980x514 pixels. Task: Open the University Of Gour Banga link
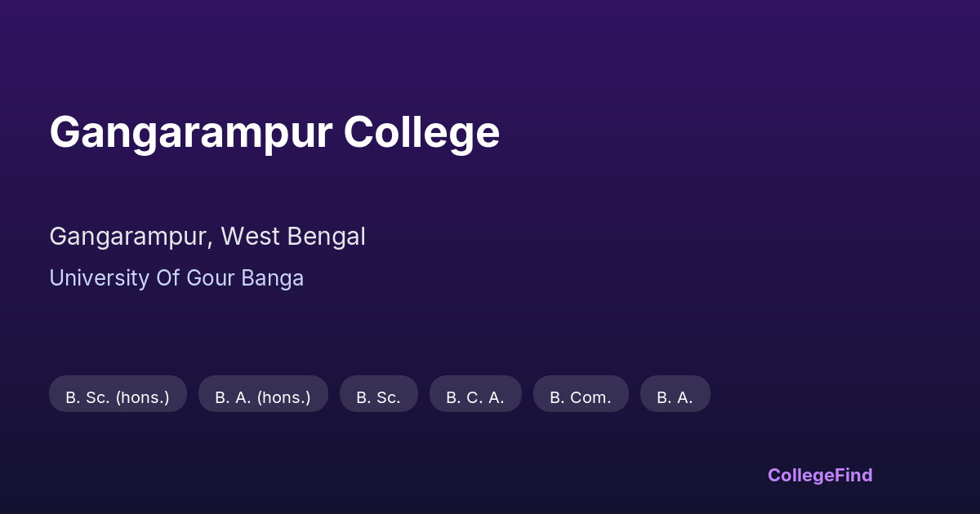176,278
